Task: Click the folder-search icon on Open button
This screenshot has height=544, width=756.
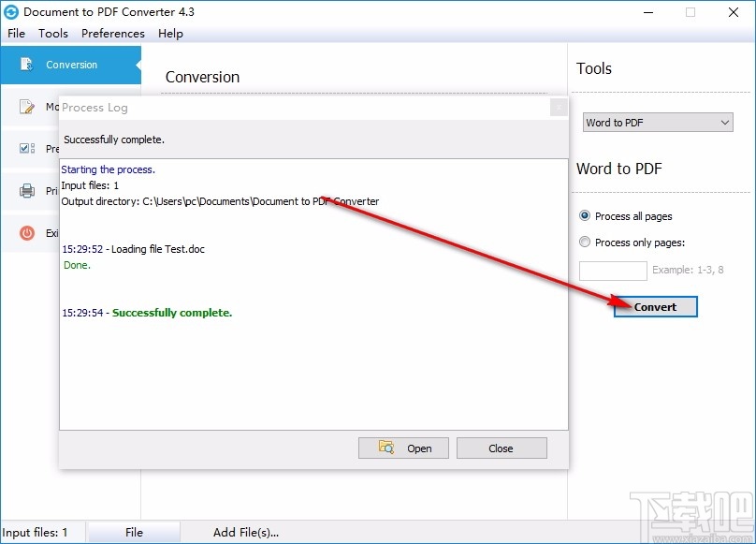Action: 381,448
